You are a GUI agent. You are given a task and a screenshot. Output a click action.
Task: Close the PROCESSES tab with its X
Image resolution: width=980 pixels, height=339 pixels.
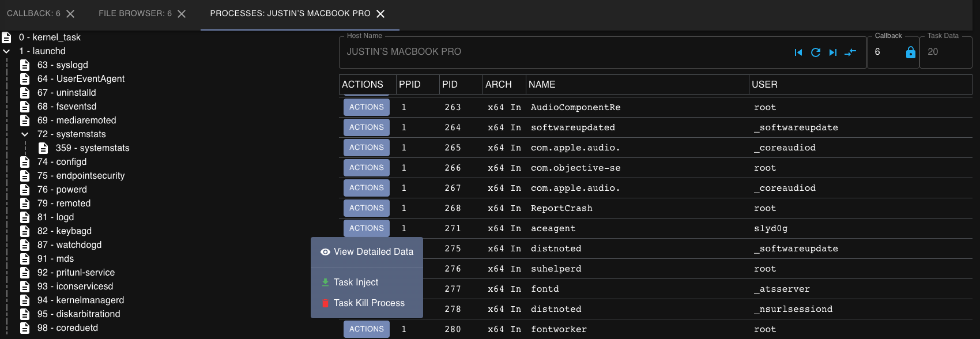point(380,14)
